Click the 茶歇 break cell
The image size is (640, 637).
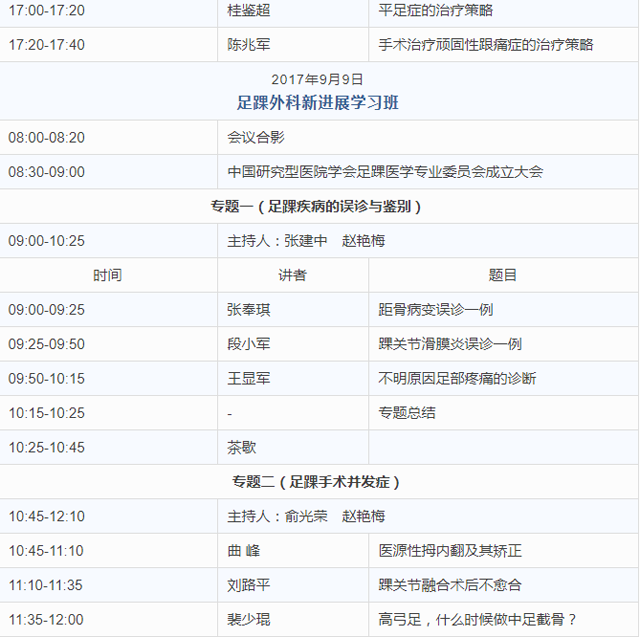(242, 448)
